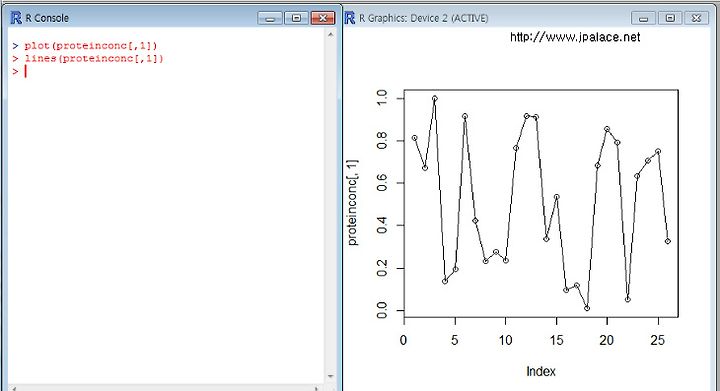This screenshot has height=391, width=720.
Task: Click the R Console window icon
Action: [x=16, y=18]
